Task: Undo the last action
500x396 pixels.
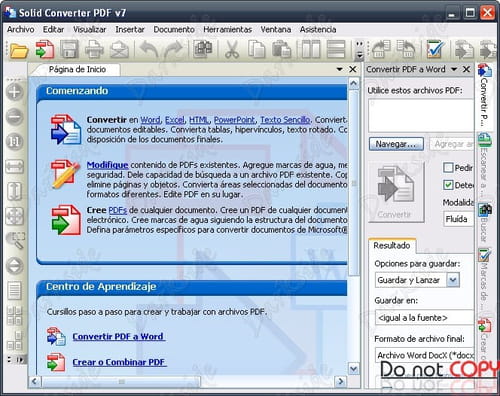Action: [x=149, y=49]
